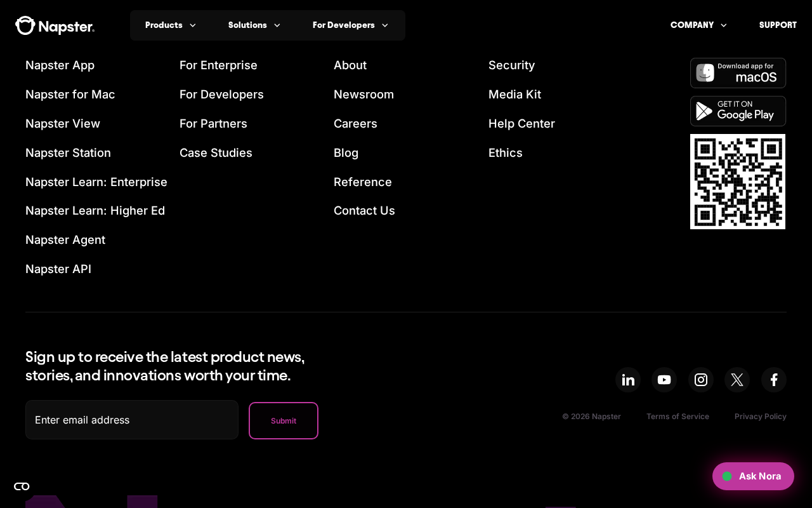
Task: Click the © 2026 Napster copyright text
Action: coord(591,417)
